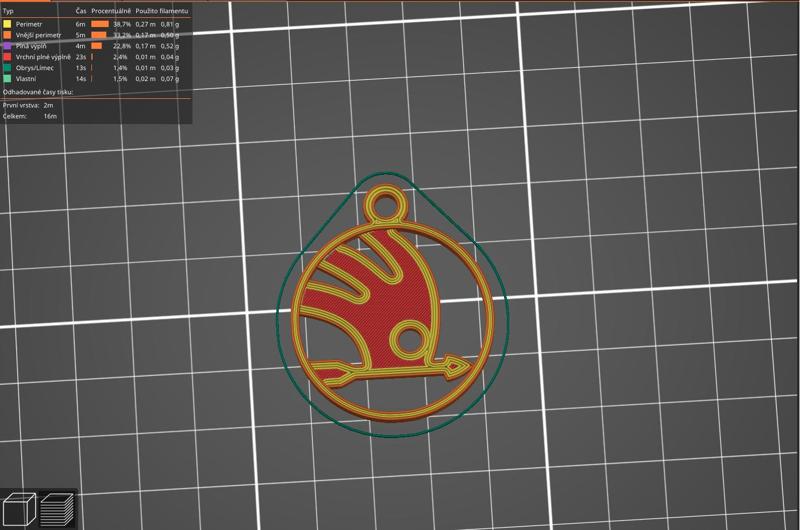Click the Typ column header
Viewport: 800px width, 530px height.
pyautogui.click(x=8, y=11)
